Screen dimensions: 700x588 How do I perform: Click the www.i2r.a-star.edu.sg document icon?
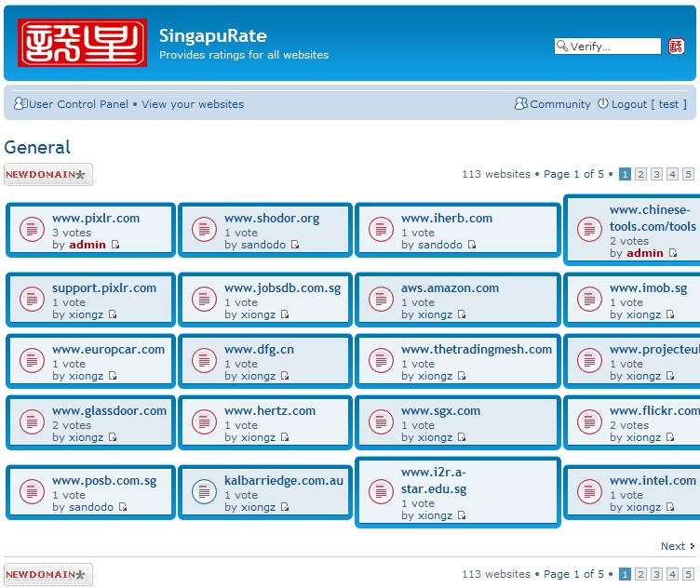point(381,491)
